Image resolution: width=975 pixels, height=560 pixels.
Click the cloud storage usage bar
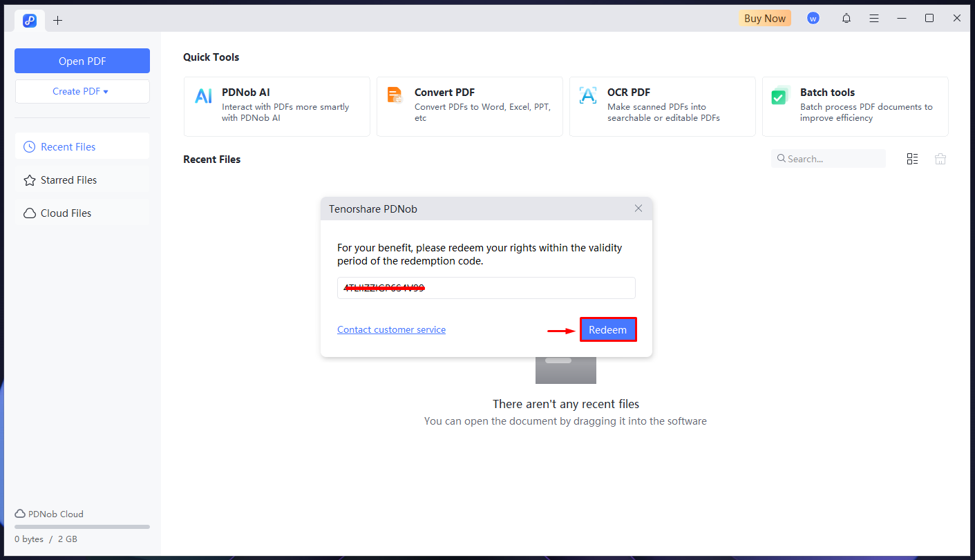click(x=82, y=527)
